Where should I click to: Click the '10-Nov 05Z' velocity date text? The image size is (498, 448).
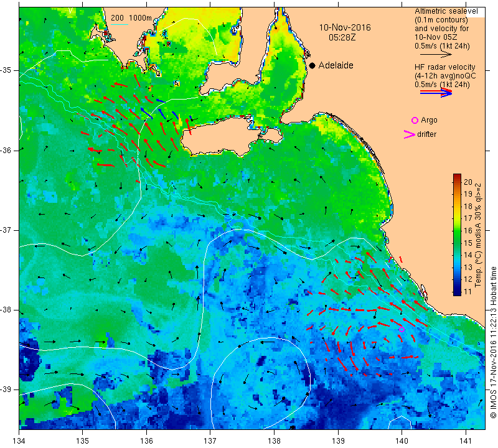pos(436,37)
